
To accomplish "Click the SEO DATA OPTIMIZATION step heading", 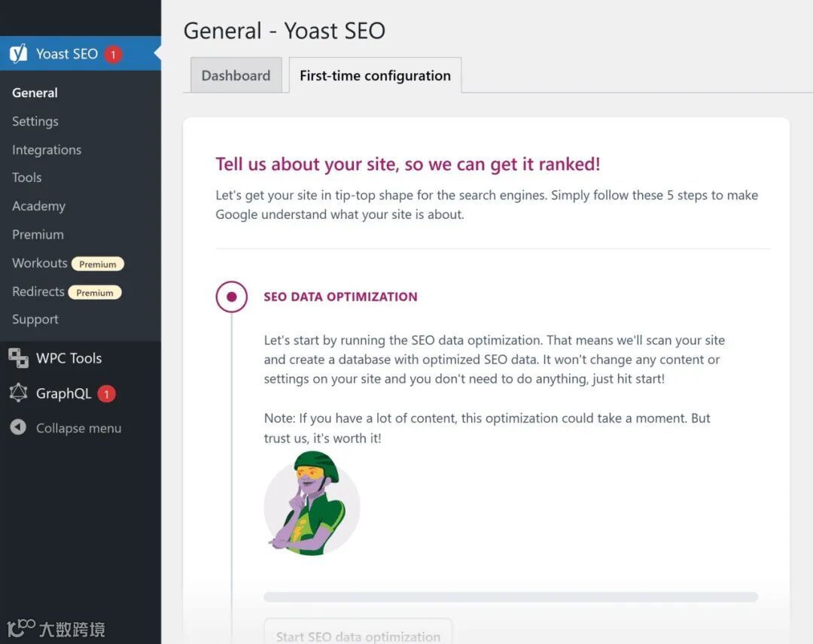I will (341, 297).
